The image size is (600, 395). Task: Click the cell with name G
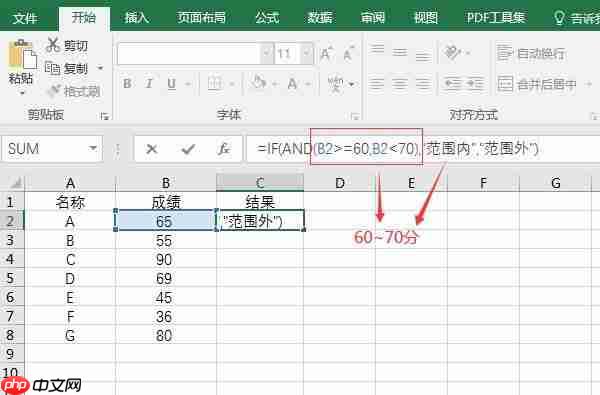(70, 335)
